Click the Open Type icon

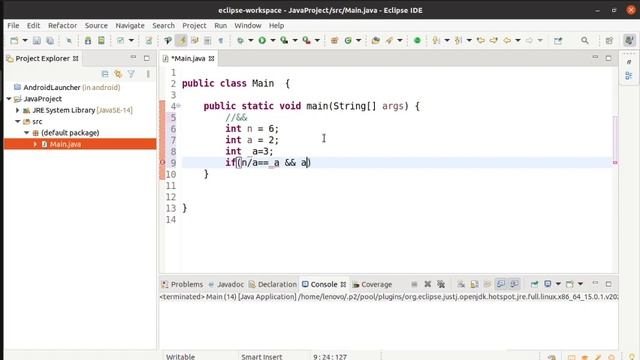[376, 40]
